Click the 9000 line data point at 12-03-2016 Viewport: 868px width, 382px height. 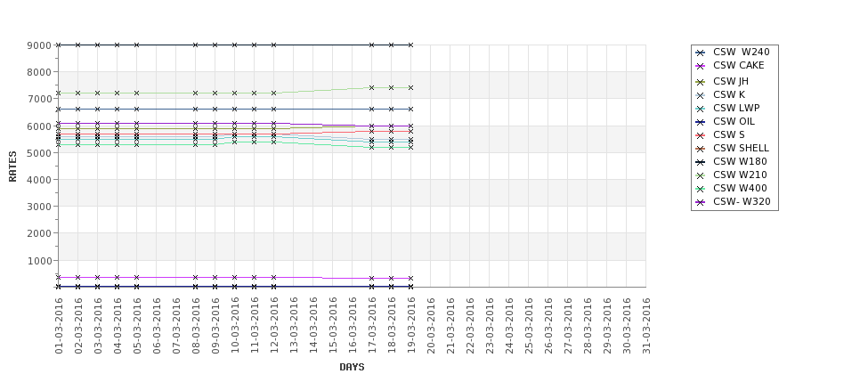pyautogui.click(x=273, y=45)
